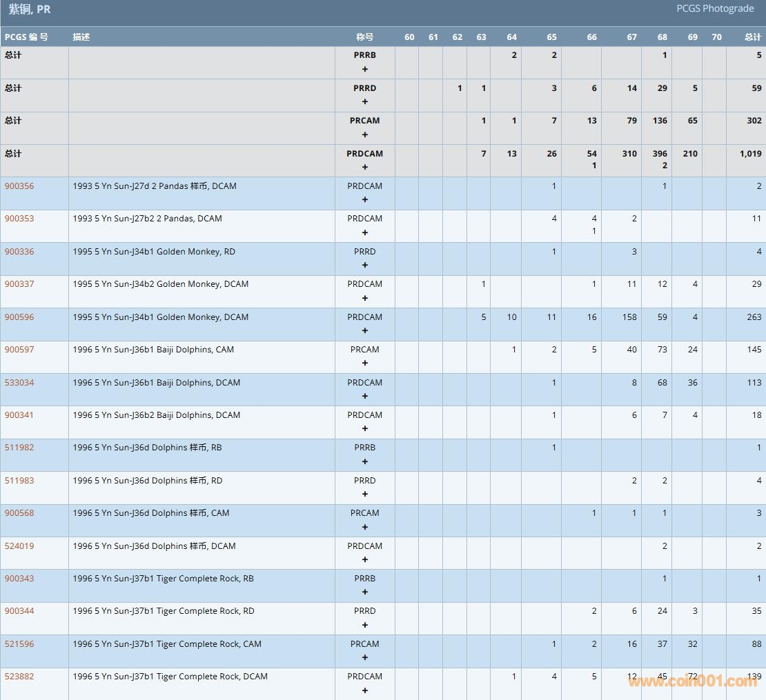The height and width of the screenshot is (700, 766).
Task: Click the 总计 column header at far right
Action: tap(753, 37)
